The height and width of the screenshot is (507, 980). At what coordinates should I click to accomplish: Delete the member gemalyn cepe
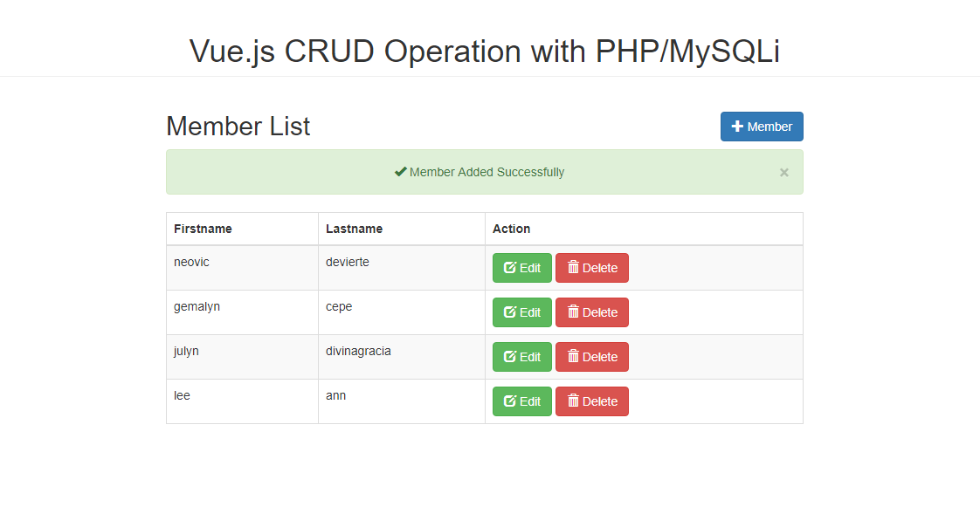coord(592,312)
